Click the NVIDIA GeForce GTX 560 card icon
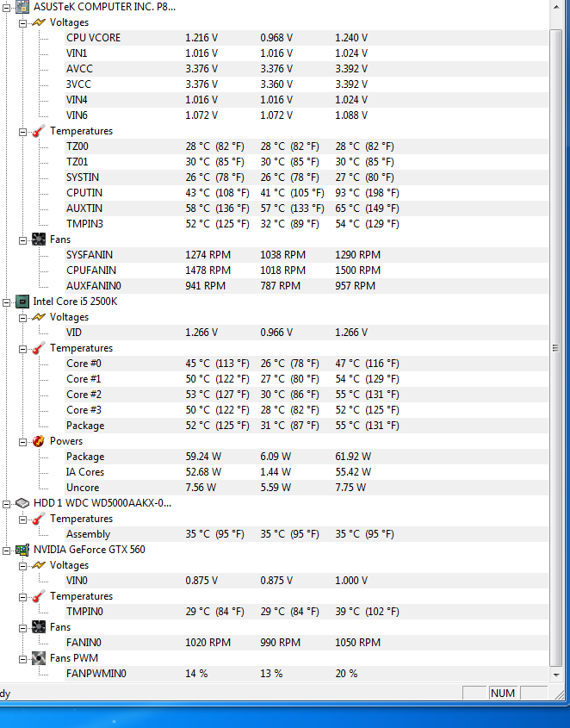Screen dimensions: 570x728 (22, 550)
